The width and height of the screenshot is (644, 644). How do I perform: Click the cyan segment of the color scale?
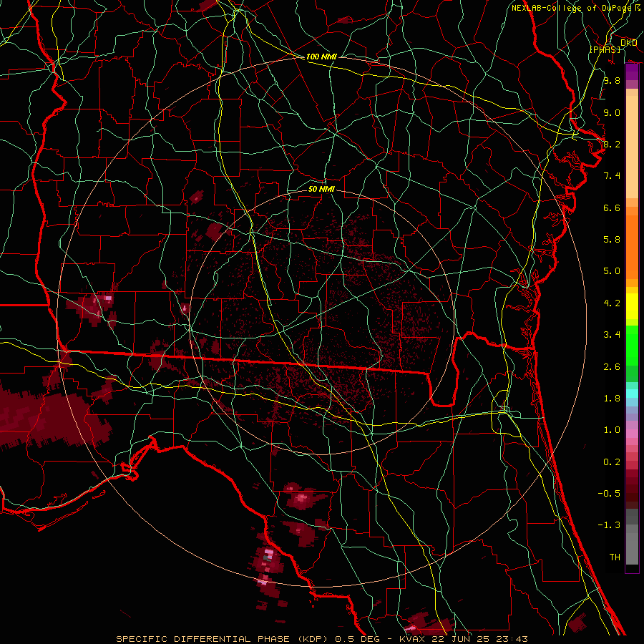(x=632, y=394)
